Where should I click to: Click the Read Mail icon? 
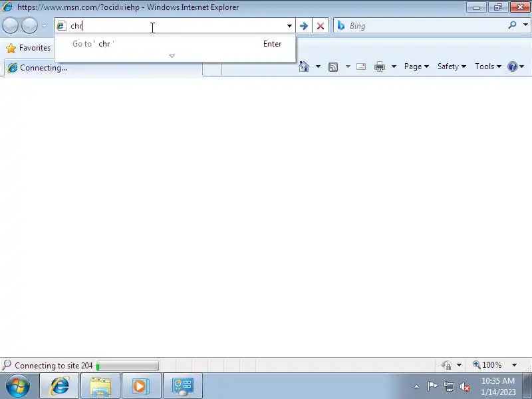pos(361,66)
